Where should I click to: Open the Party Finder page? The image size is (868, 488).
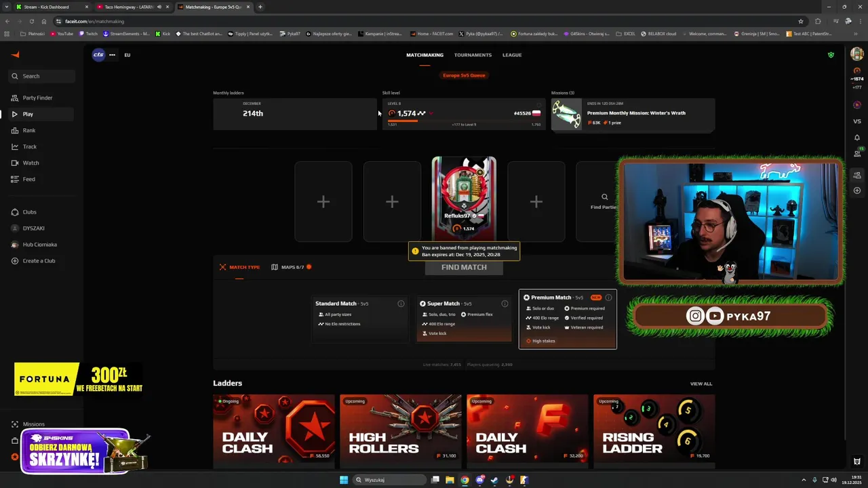(41, 98)
